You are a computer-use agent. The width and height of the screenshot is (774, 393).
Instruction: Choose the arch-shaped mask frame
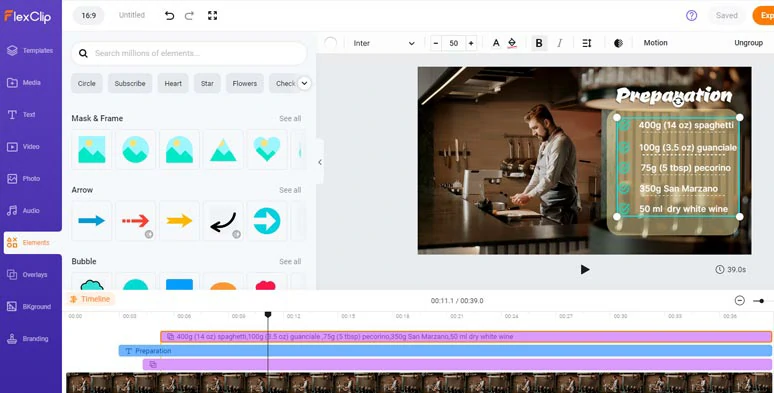coord(179,150)
